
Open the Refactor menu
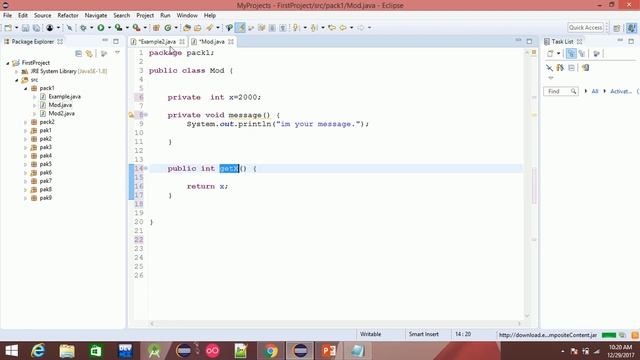click(x=68, y=16)
